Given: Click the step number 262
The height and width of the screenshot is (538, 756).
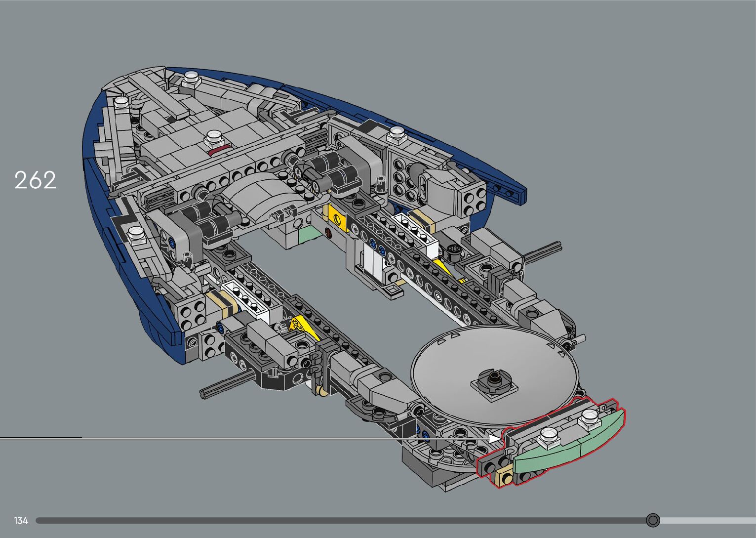Looking at the screenshot, I should click(x=35, y=180).
